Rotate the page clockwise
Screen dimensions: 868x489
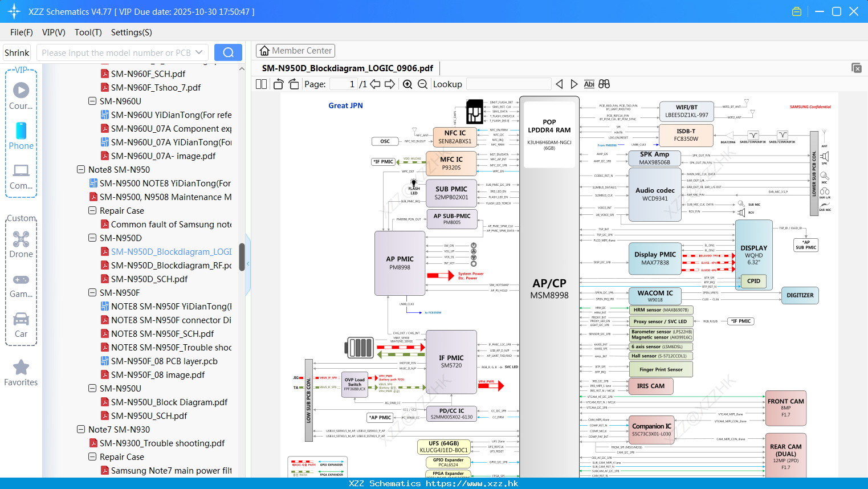(x=294, y=84)
